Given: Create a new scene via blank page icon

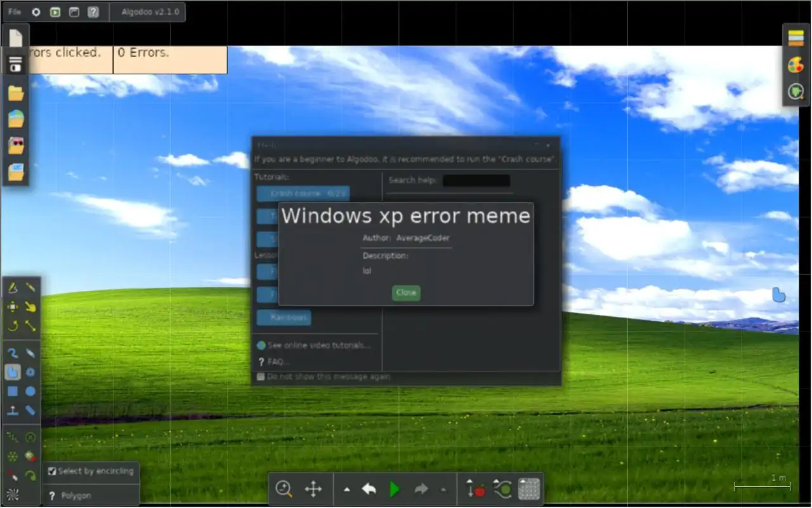Looking at the screenshot, I should [x=16, y=37].
